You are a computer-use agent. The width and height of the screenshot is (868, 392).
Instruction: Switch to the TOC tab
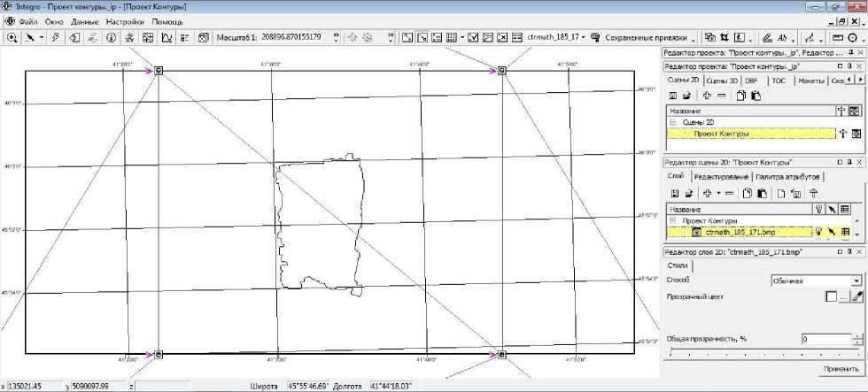pos(779,81)
